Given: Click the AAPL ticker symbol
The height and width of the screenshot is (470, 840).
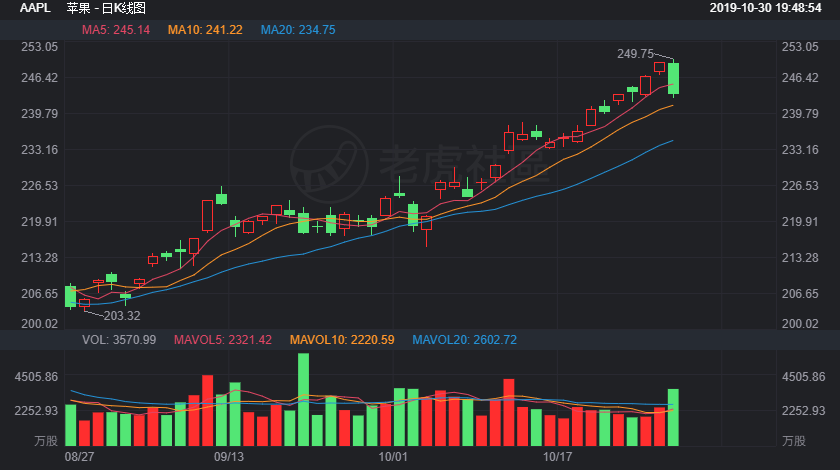Looking at the screenshot, I should [x=35, y=8].
